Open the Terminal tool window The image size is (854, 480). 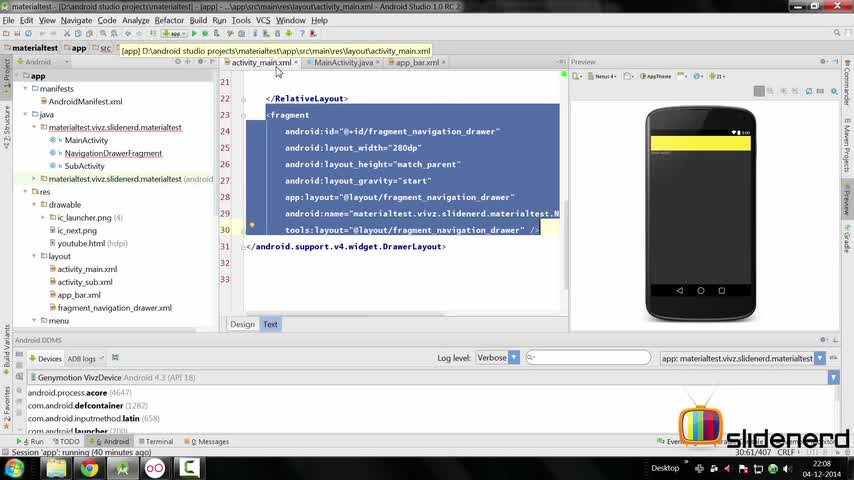155,441
